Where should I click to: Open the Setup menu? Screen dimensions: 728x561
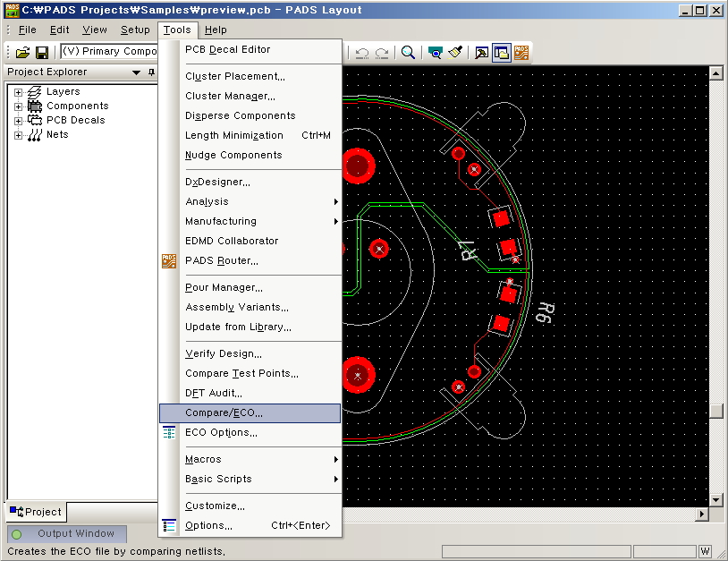135,30
